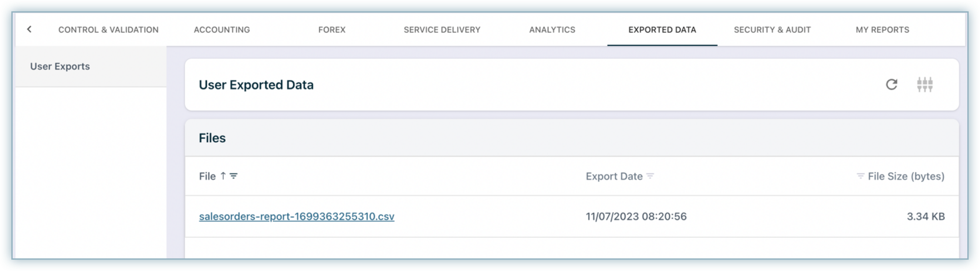Screen dimensions: 980x271
Task: Click the File column header label
Action: click(x=207, y=176)
